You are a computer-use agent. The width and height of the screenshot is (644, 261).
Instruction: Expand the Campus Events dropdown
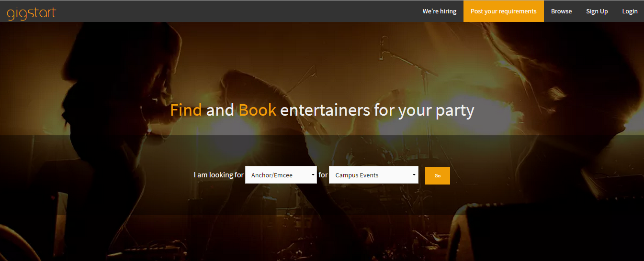click(x=373, y=175)
